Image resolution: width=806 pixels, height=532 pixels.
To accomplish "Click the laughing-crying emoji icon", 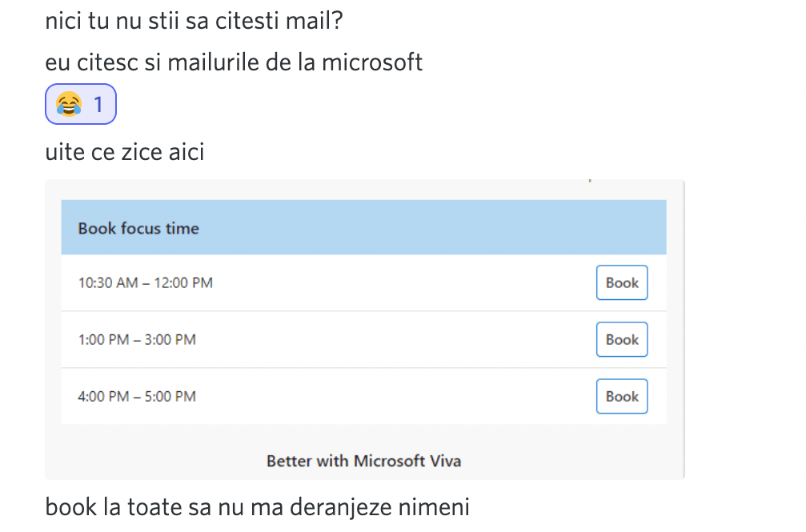I will click(x=69, y=104).
